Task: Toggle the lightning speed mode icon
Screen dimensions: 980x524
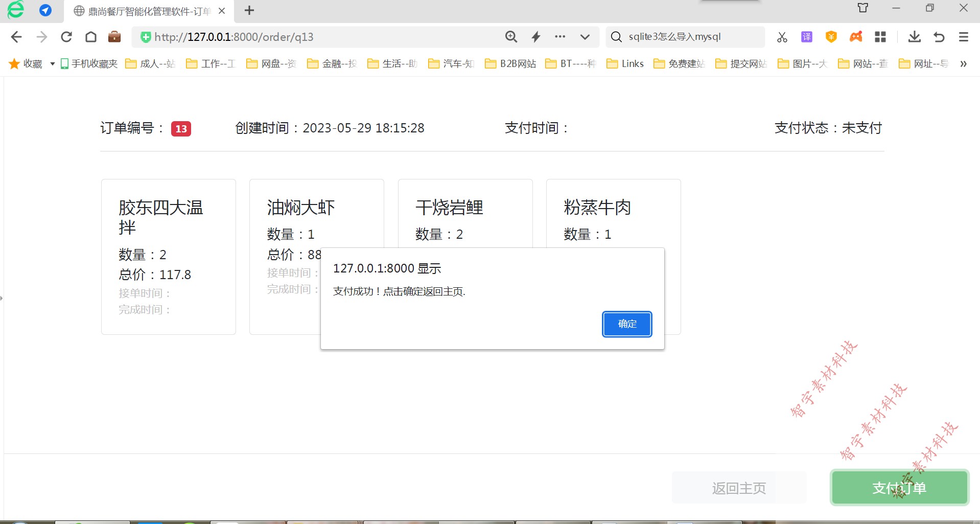Action: (x=536, y=37)
